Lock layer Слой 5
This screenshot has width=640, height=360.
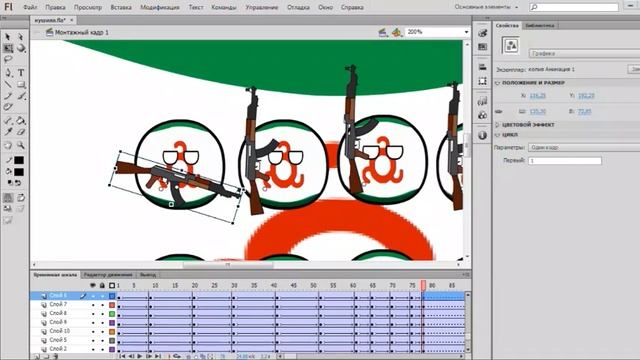102,341
